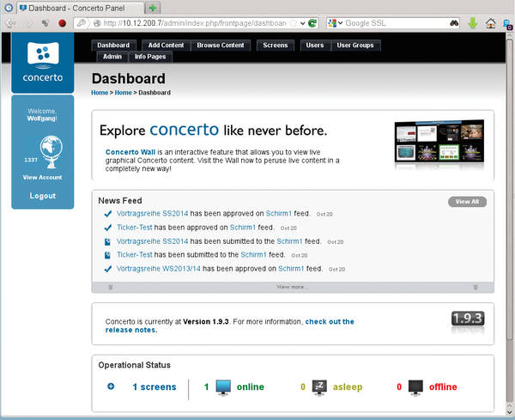515x420 pixels.
Task: Click the online monitor icon
Action: tap(223, 387)
